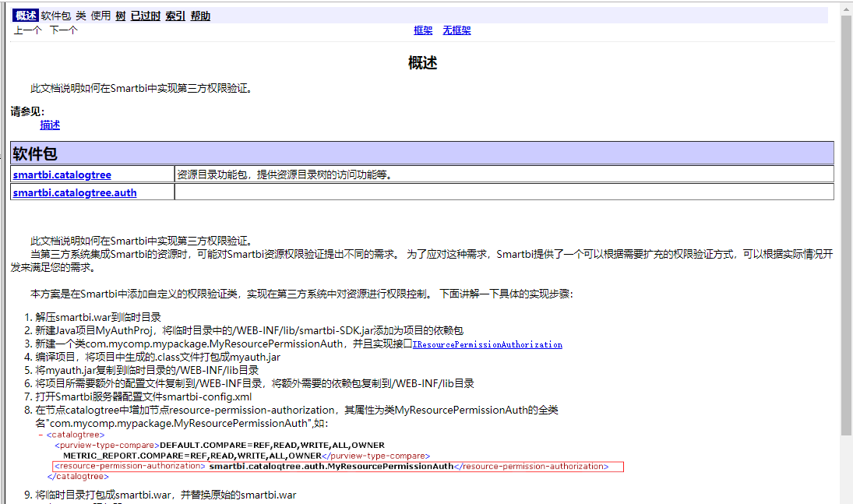Viewport: 853px width, 504px height.
Task: Click the 上一个 text
Action: [28, 30]
